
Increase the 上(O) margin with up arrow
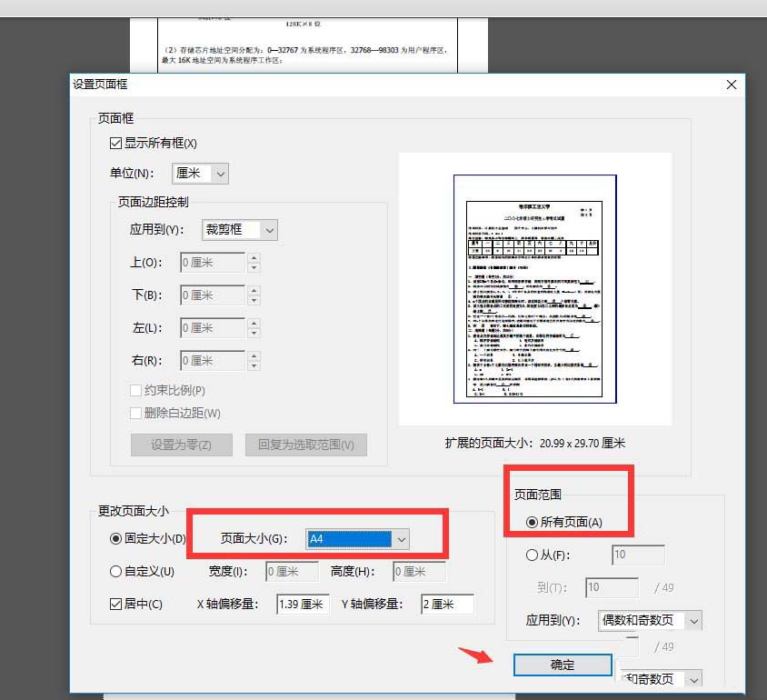pyautogui.click(x=254, y=258)
